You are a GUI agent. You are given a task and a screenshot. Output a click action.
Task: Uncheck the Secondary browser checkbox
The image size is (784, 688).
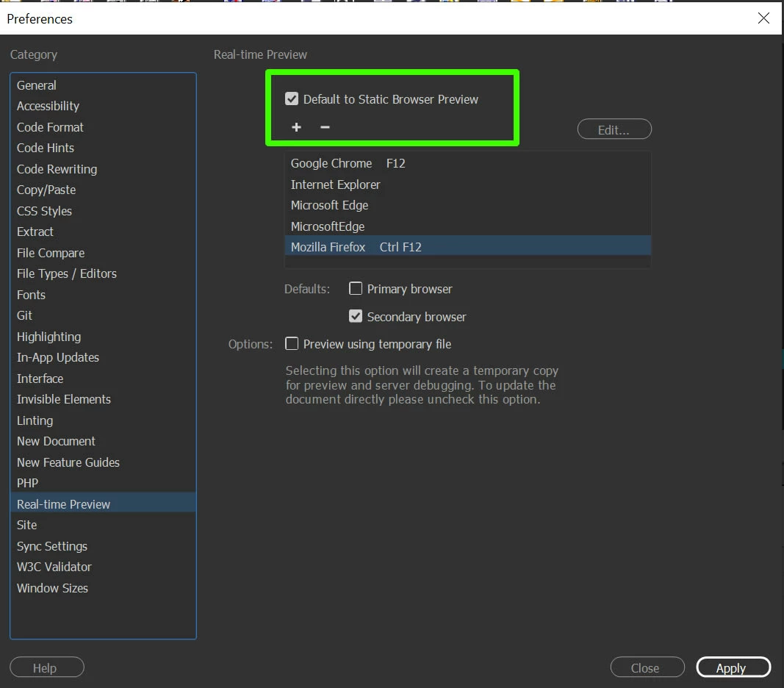tap(356, 316)
